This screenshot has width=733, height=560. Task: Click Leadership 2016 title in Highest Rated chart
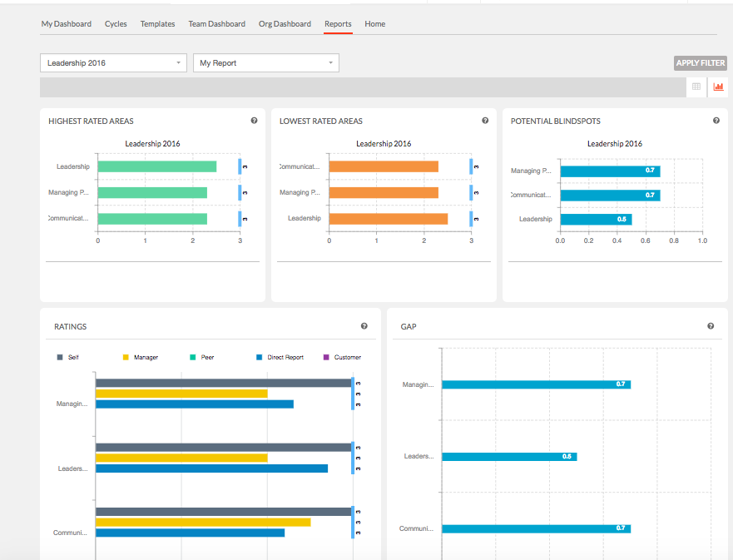click(152, 143)
